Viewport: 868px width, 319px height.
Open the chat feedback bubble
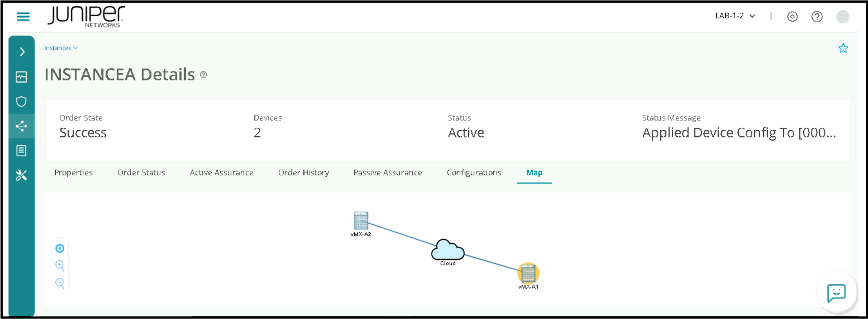tap(836, 293)
